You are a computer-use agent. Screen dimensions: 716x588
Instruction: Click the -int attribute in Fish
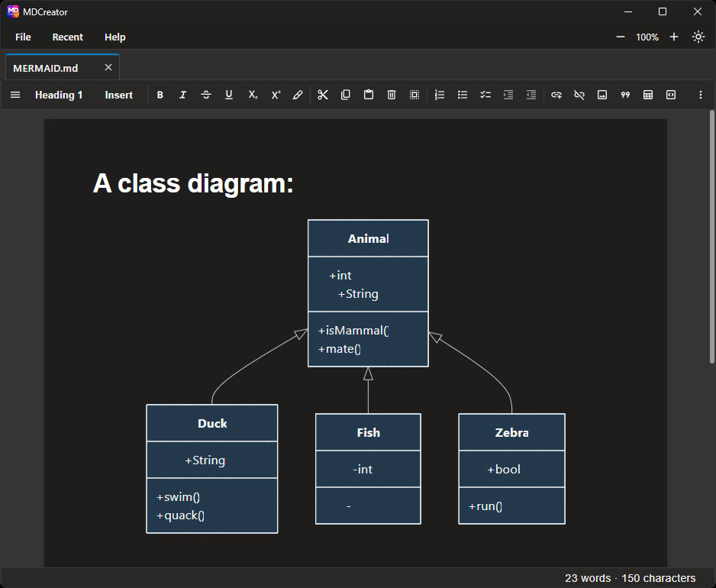pyautogui.click(x=363, y=470)
